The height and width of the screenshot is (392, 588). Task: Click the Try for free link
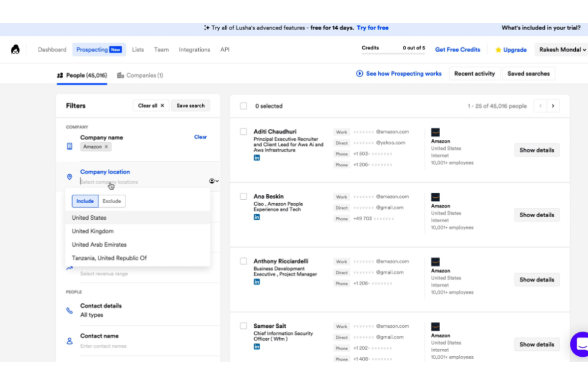[x=373, y=28]
